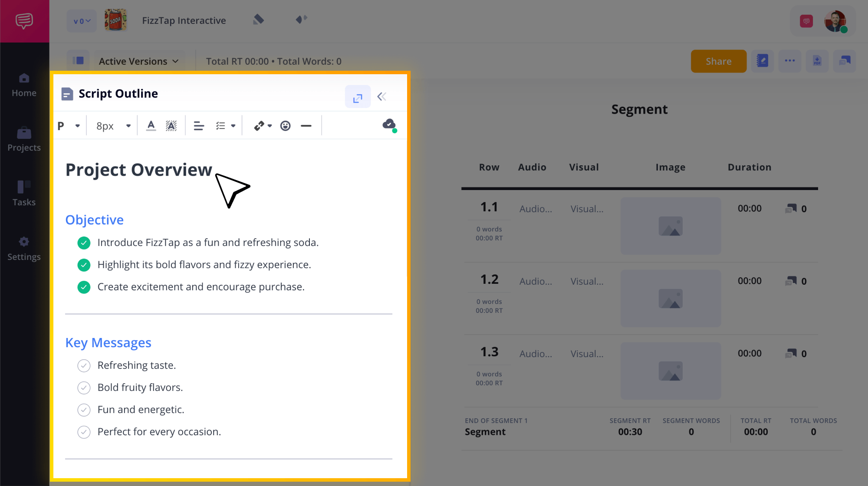
Task: Open the notebook edit icon
Action: pos(763,61)
